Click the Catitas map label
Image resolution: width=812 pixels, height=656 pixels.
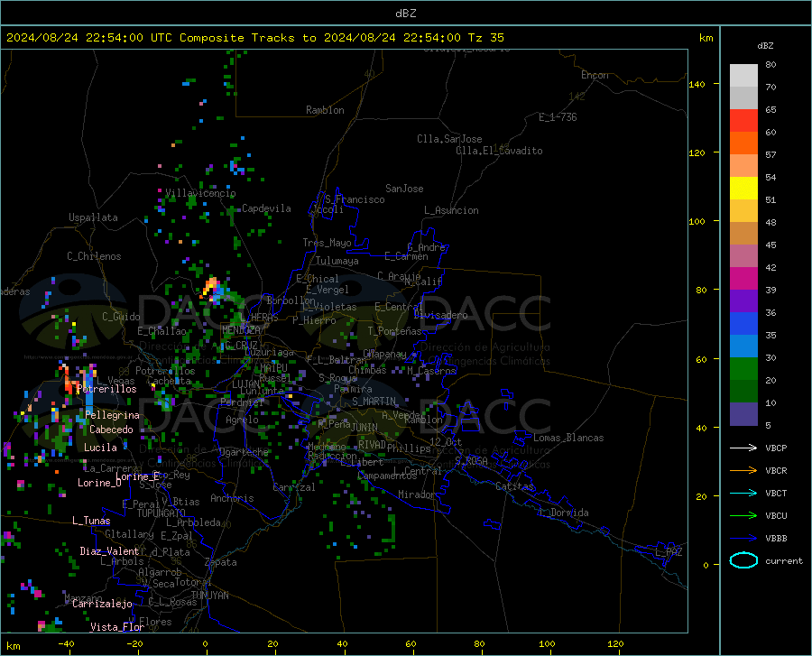[514, 486]
